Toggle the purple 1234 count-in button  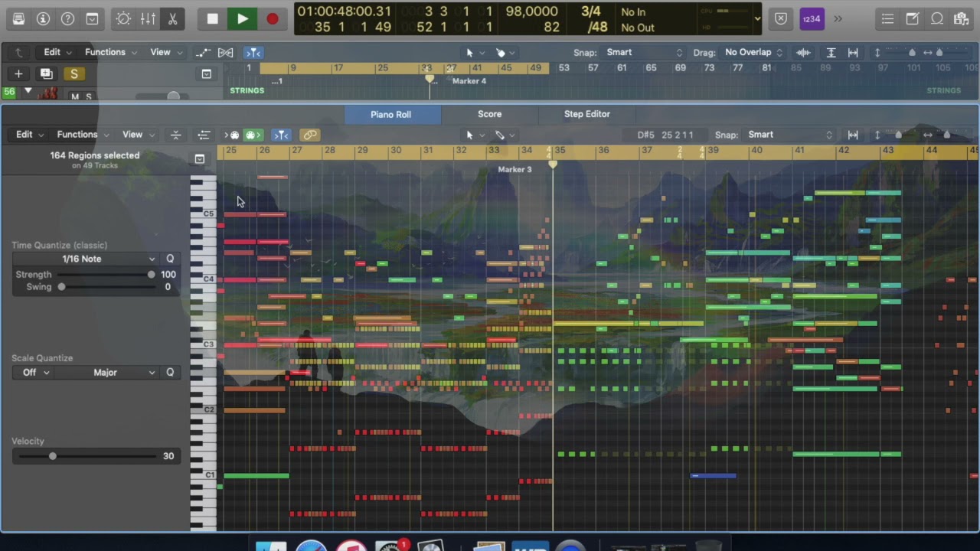[812, 18]
